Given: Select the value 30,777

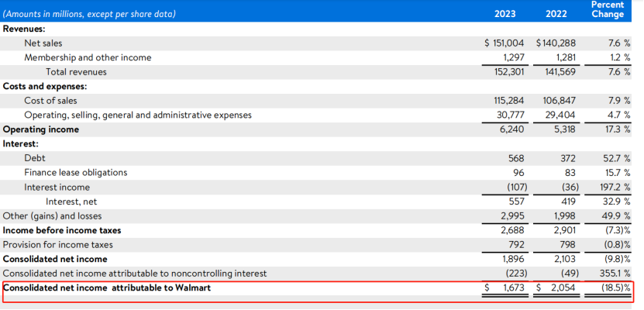Looking at the screenshot, I should point(511,115).
